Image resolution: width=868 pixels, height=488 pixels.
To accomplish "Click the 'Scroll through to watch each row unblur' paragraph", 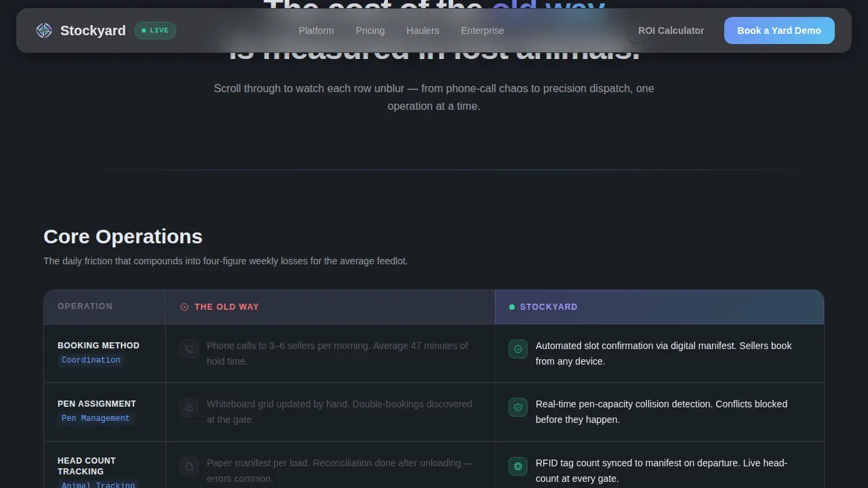I will [434, 97].
